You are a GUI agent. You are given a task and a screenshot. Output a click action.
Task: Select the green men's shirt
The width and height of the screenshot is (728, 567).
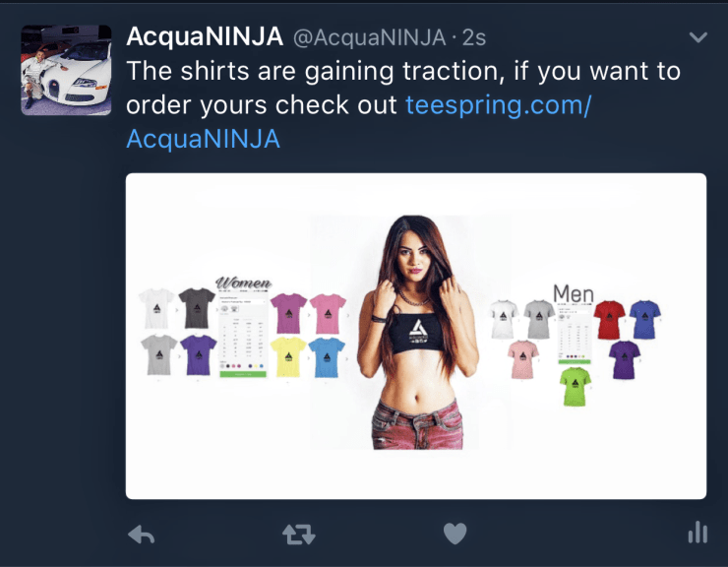coord(576,387)
